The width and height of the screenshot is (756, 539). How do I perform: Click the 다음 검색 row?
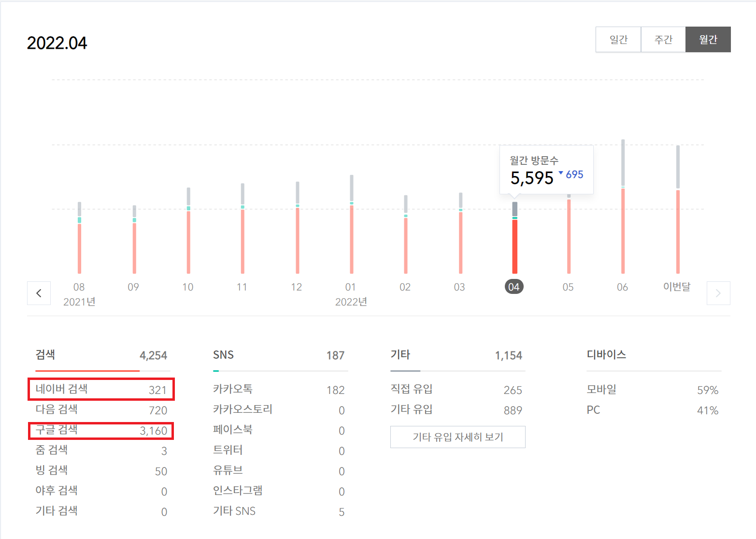pyautogui.click(x=101, y=410)
